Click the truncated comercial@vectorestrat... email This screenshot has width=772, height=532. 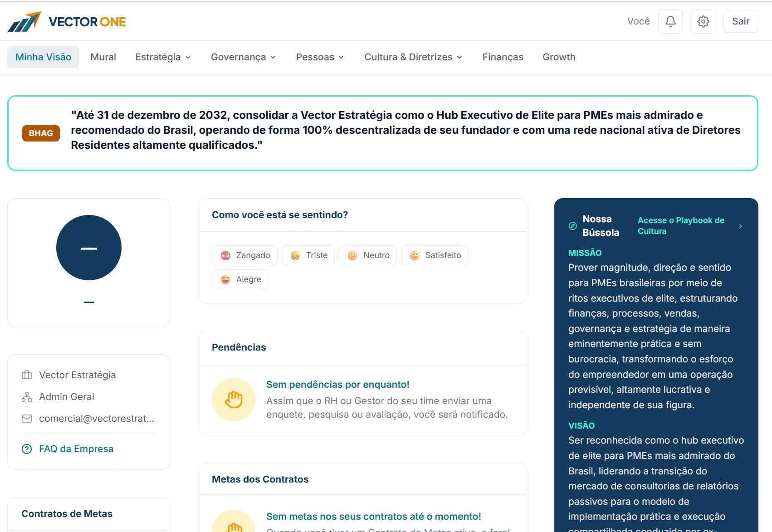pyautogui.click(x=97, y=419)
